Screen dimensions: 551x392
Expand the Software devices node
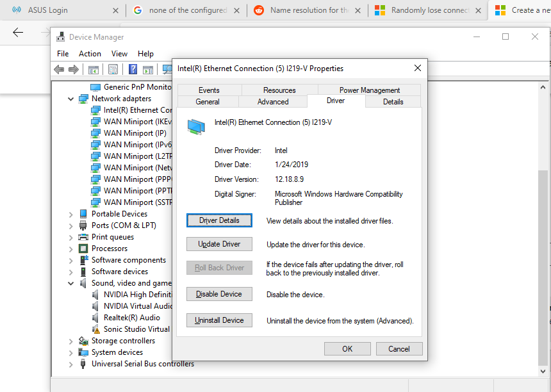(70, 272)
